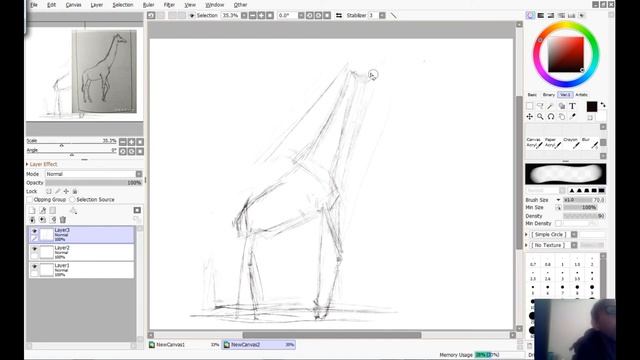Image resolution: width=640 pixels, height=360 pixels.
Task: Select the Magic Wand tool
Action: pyautogui.click(x=551, y=106)
